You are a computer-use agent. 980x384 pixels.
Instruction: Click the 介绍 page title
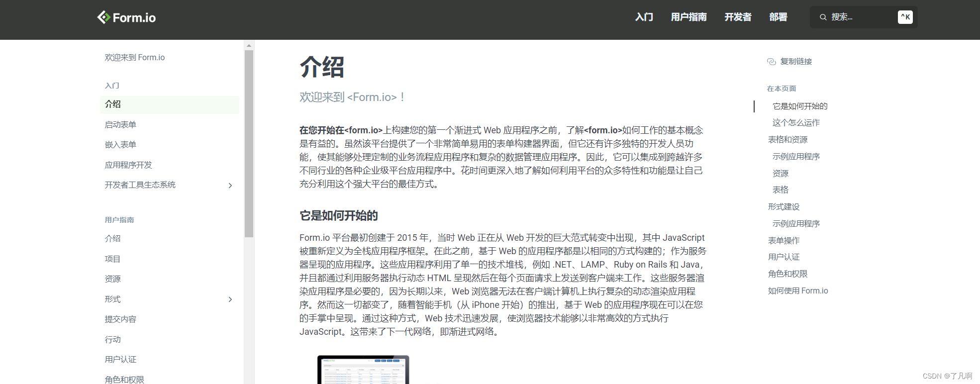coord(322,67)
